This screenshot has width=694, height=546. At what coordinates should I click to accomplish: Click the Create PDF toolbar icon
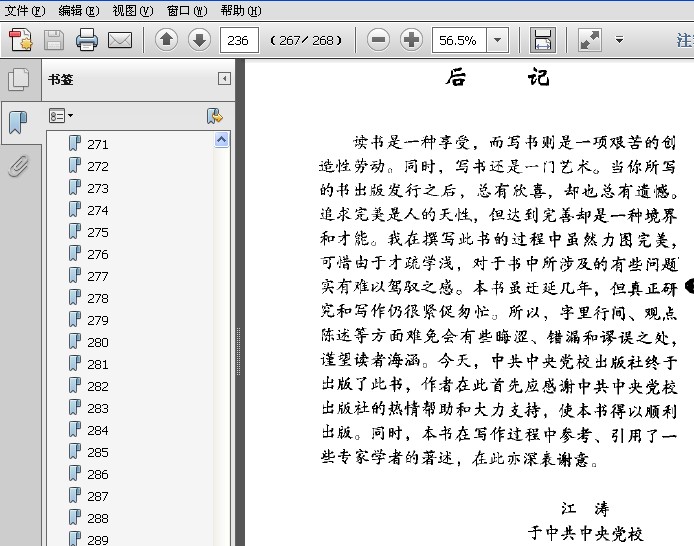(20, 40)
